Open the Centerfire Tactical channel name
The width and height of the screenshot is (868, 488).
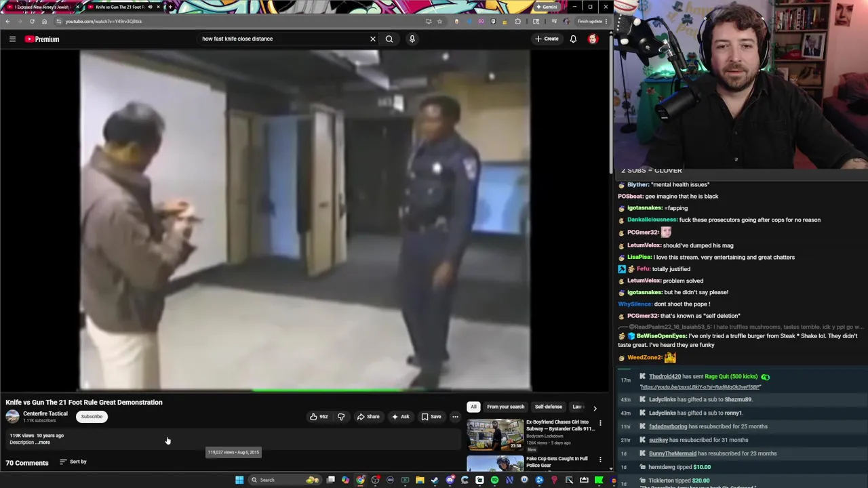pos(45,413)
